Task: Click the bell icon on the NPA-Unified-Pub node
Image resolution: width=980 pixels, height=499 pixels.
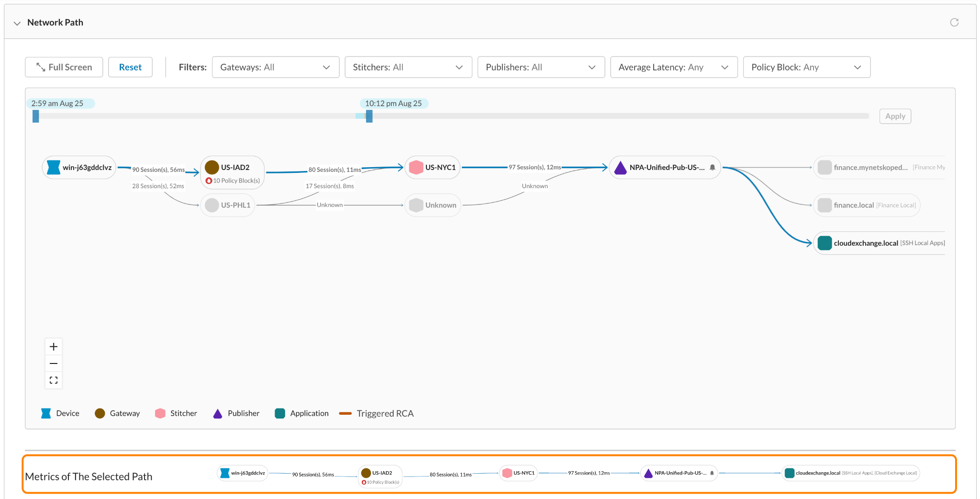Action: pyautogui.click(x=713, y=168)
